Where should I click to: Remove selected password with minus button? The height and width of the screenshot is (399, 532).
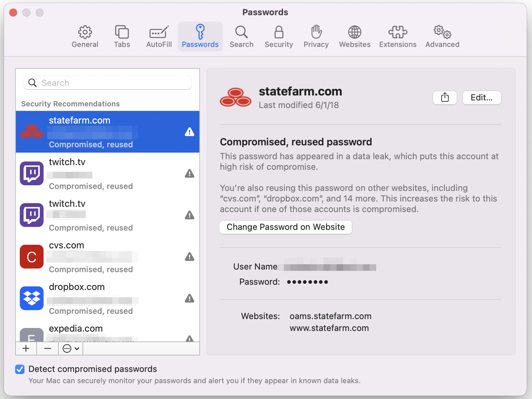click(x=48, y=348)
